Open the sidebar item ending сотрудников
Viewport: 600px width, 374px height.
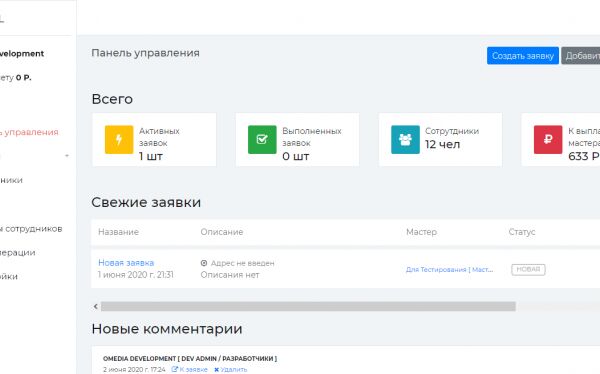(31, 229)
